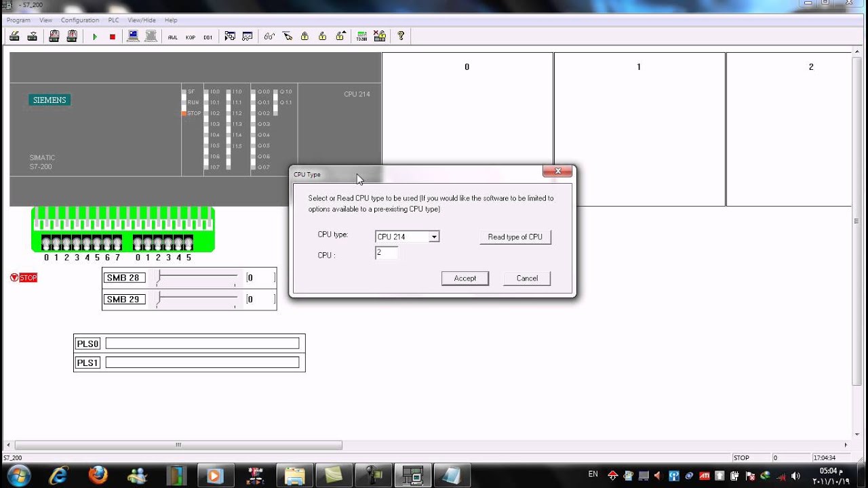Open the Windows Start menu
The image size is (868, 488).
click(x=18, y=475)
